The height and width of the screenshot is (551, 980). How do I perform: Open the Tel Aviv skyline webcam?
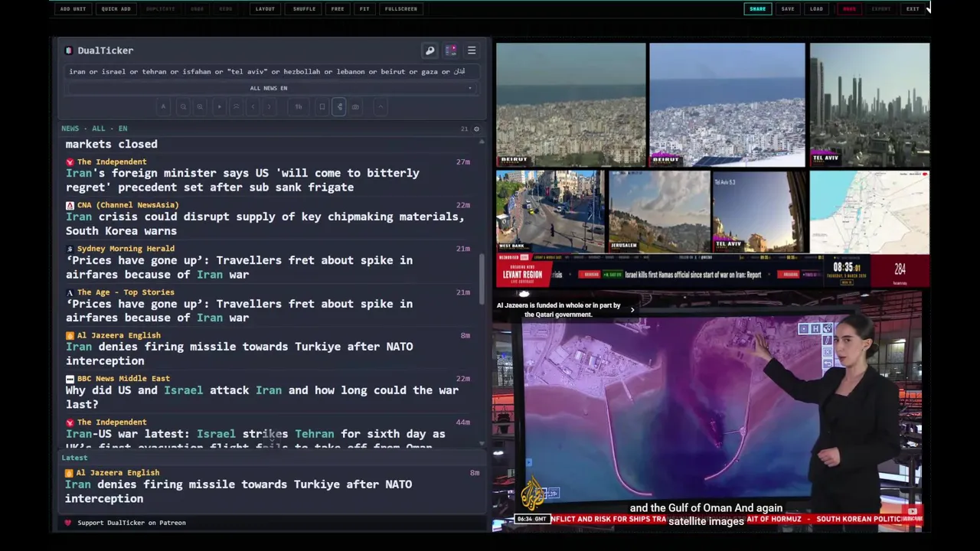(870, 105)
